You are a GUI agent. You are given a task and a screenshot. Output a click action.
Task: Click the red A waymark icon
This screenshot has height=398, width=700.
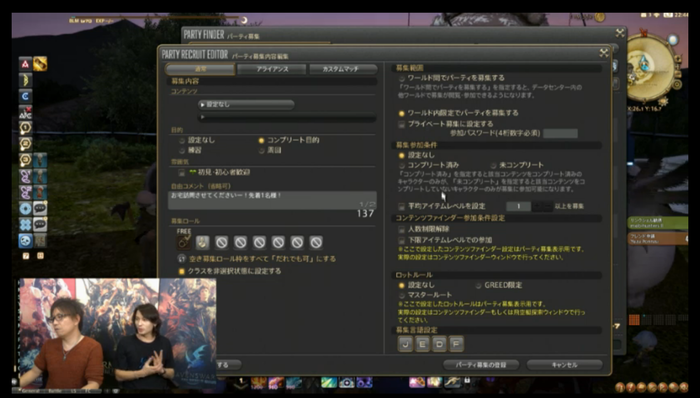(25, 64)
